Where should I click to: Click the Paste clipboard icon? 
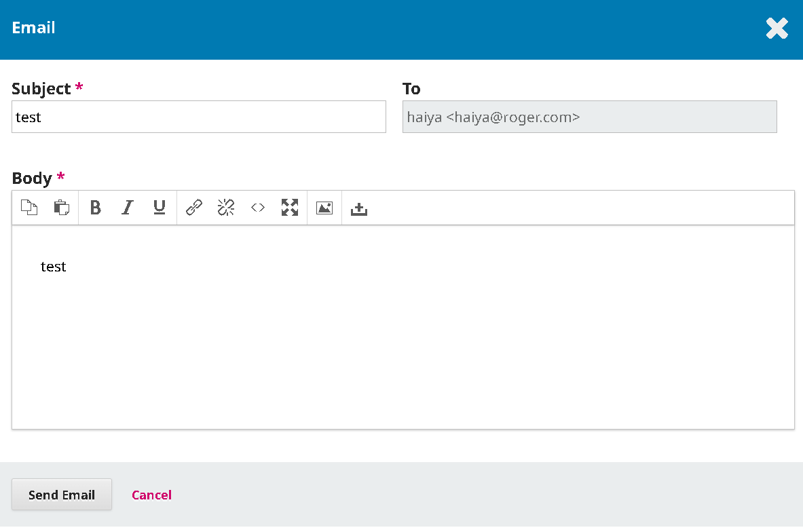tap(62, 208)
